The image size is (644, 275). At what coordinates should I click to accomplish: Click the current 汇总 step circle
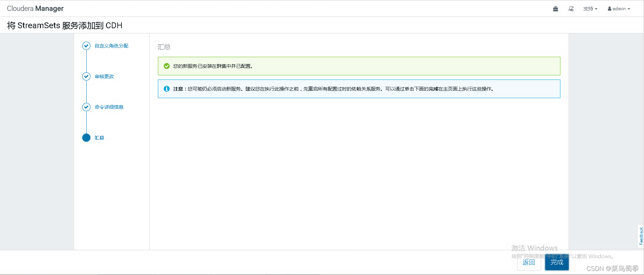[x=86, y=138]
